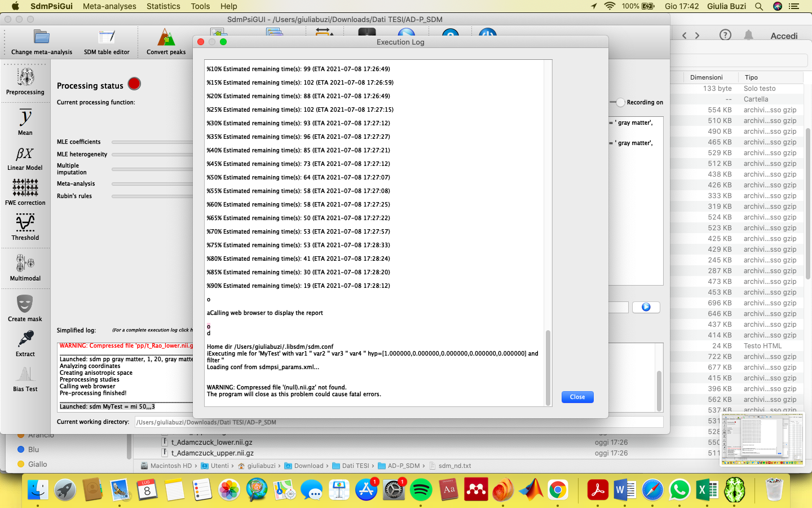Viewport: 812px width, 508px height.
Task: Open the SDM table editor
Action: click(107, 42)
